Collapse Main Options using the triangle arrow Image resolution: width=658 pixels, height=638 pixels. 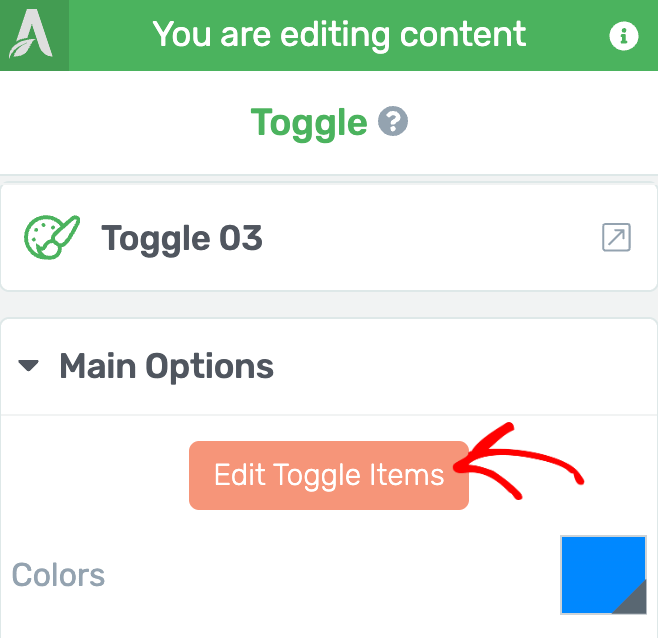click(x=29, y=366)
